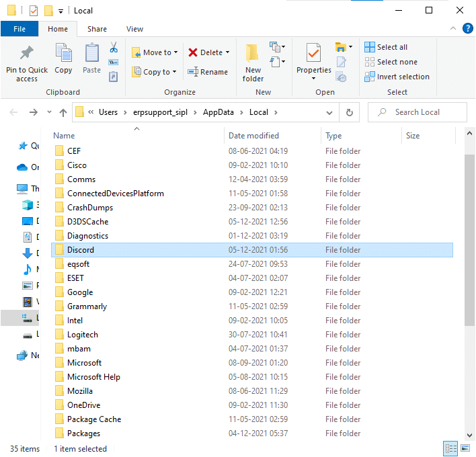Click Pin to Quick access icon
Image resolution: width=476 pixels, height=457 pixels.
coord(27,53)
